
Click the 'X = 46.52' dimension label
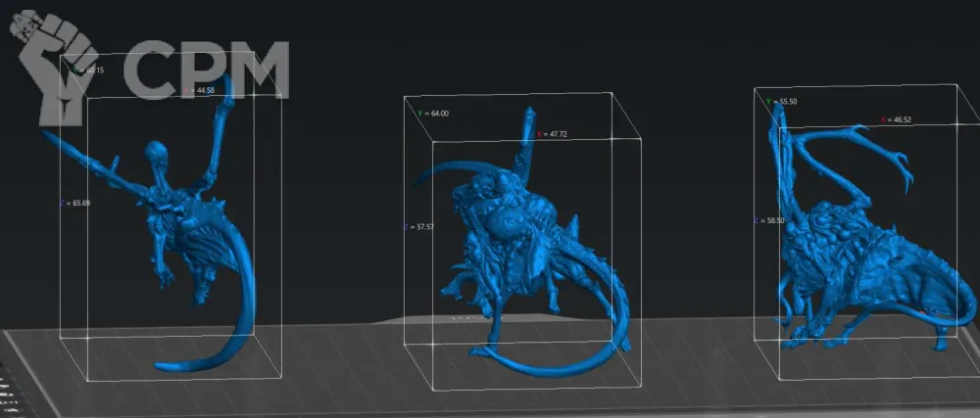click(897, 119)
